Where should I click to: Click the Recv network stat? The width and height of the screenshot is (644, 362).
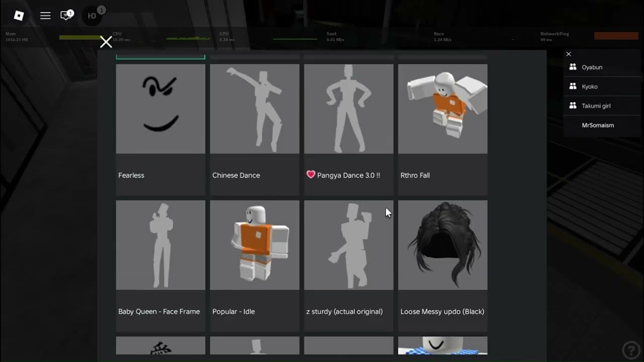pyautogui.click(x=482, y=37)
